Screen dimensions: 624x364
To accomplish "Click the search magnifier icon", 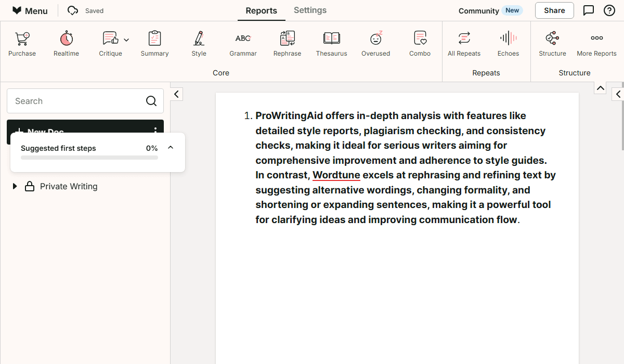I will [x=151, y=101].
